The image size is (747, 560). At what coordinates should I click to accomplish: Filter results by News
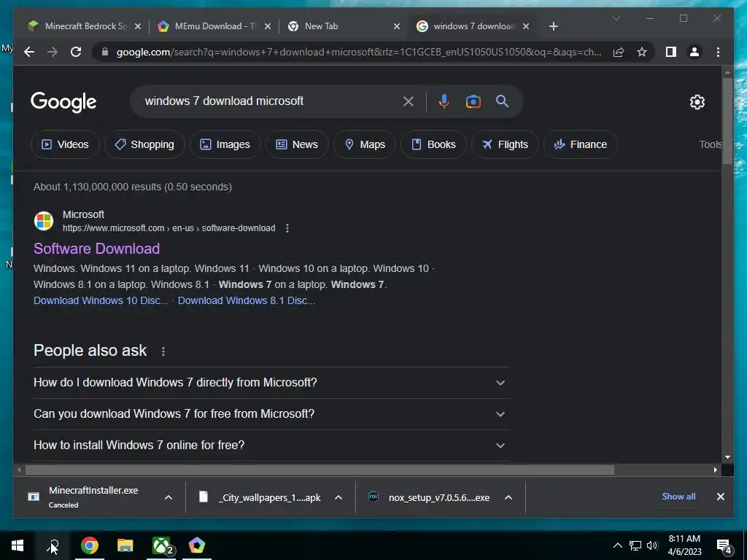(297, 144)
